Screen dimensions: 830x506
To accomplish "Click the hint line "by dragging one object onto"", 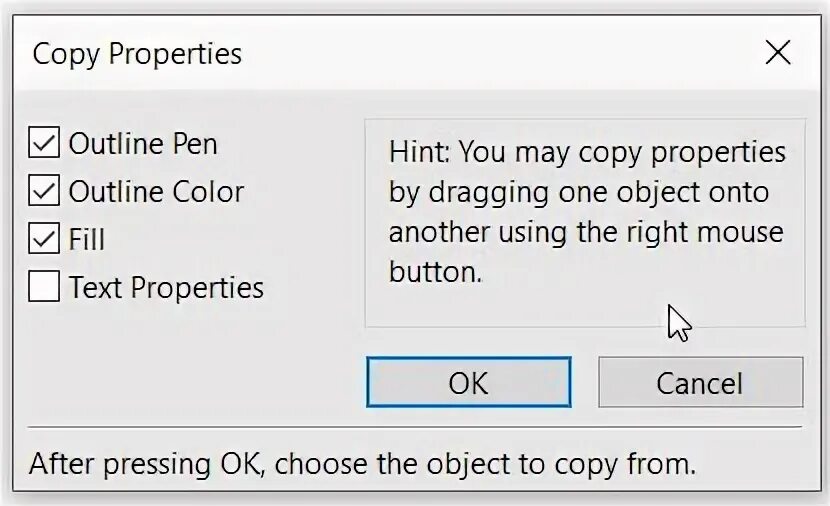I will 579,192.
